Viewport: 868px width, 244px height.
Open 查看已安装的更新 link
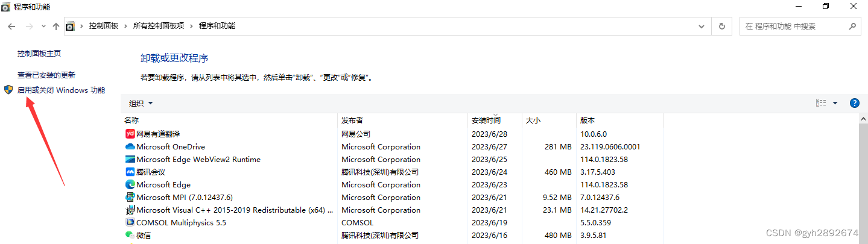point(46,75)
